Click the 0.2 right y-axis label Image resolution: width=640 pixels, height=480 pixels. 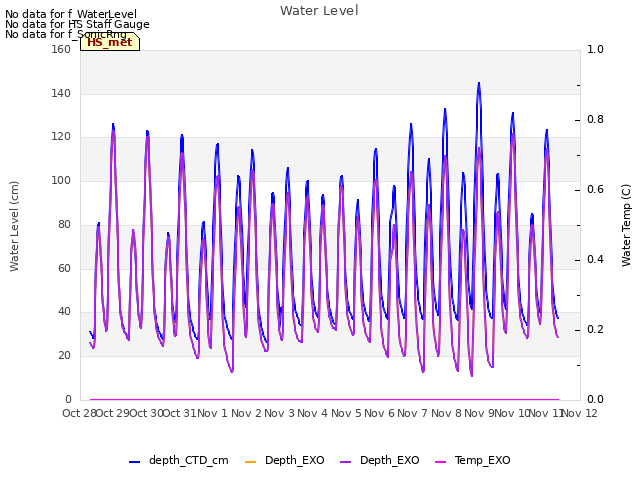click(595, 329)
